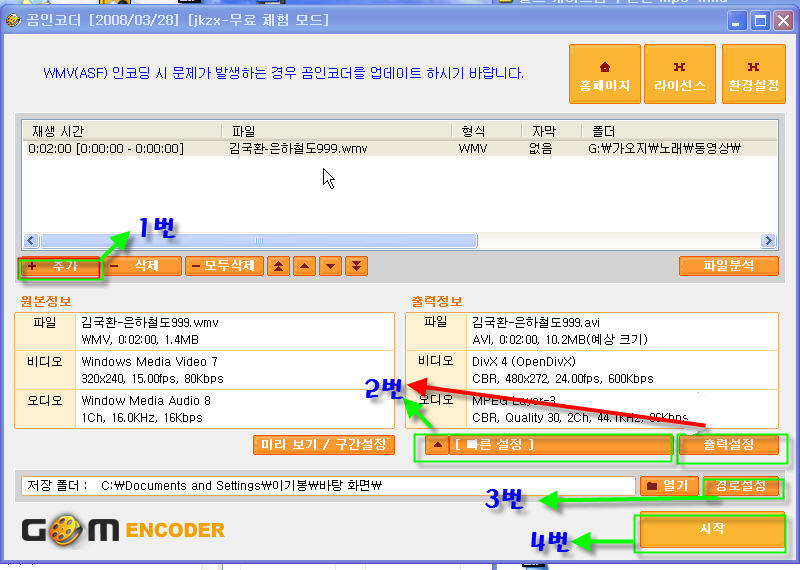Click the 추가 add file button
The height and width of the screenshot is (570, 800).
(59, 266)
